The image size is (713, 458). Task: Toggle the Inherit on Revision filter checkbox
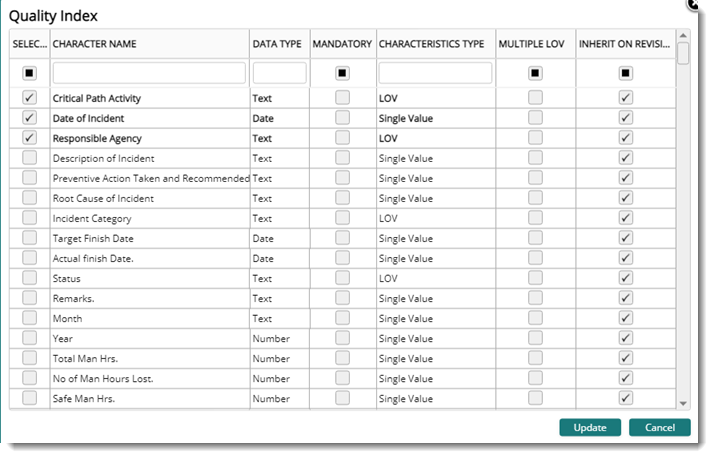click(x=625, y=73)
